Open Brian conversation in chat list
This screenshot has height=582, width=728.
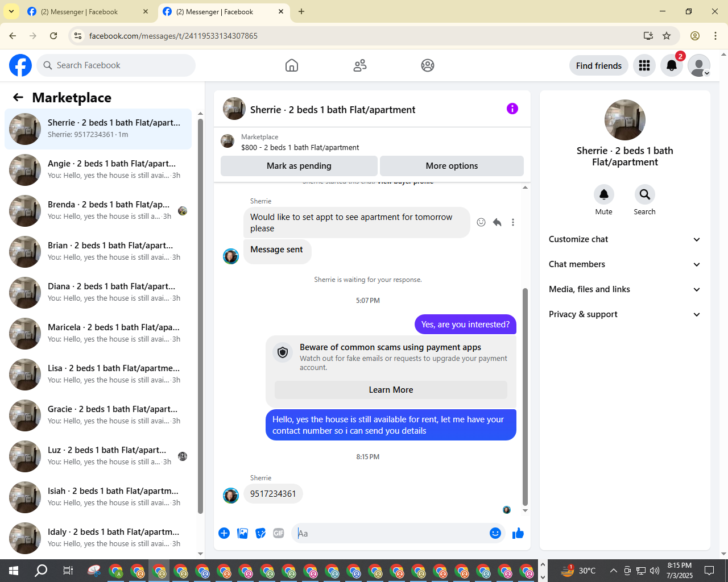(x=98, y=252)
